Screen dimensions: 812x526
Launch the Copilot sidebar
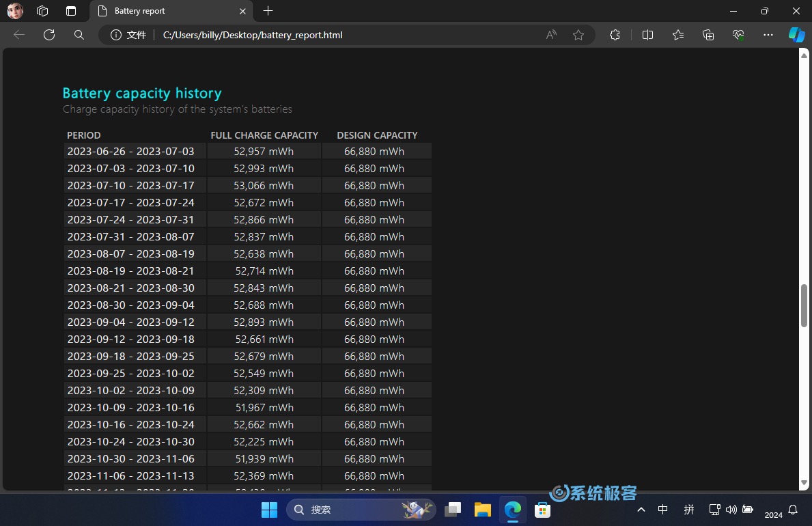coord(796,35)
